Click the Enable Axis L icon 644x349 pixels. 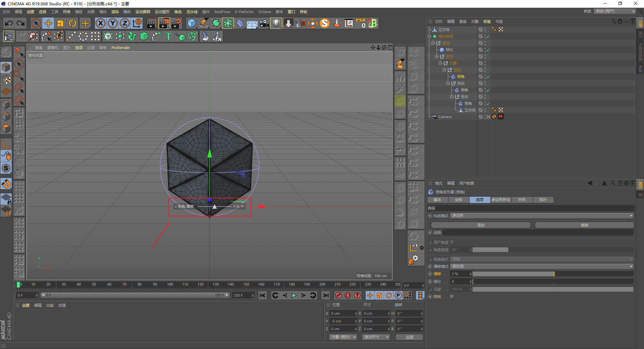tap(6, 144)
